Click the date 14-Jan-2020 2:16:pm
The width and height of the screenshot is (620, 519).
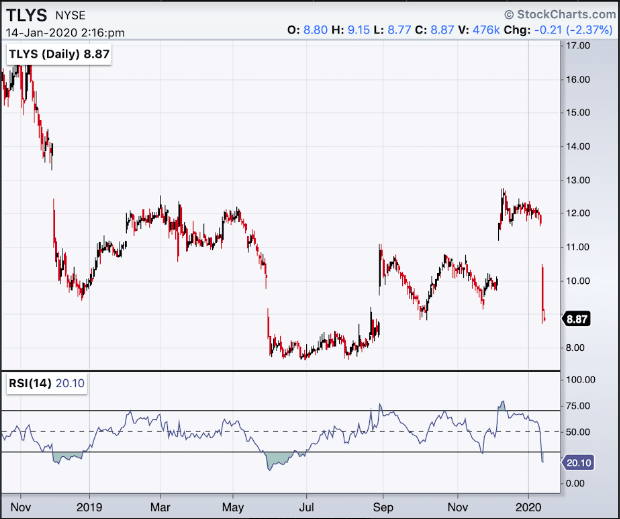[65, 33]
